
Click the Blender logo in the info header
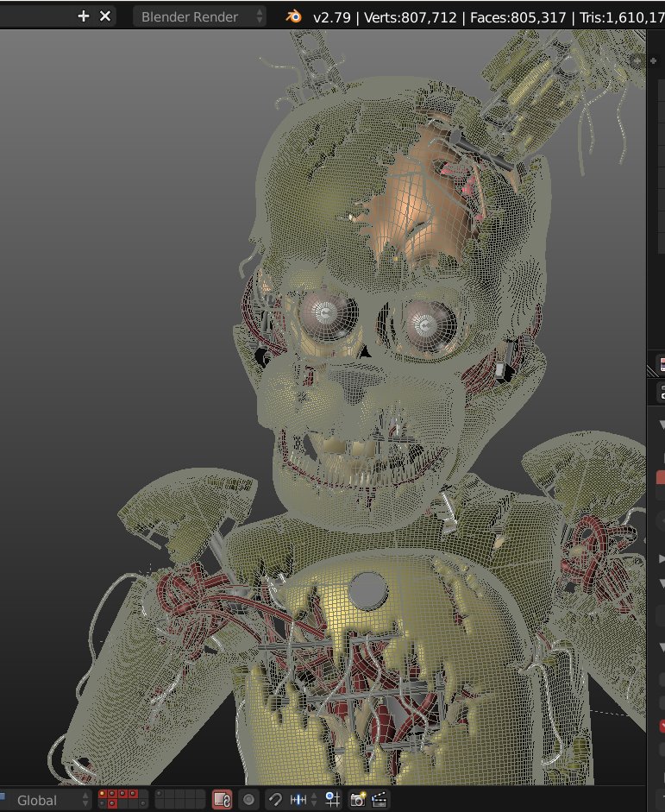pyautogui.click(x=294, y=16)
